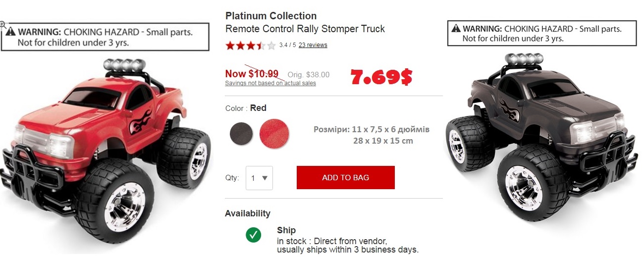Click the Availability heading

pyautogui.click(x=248, y=213)
